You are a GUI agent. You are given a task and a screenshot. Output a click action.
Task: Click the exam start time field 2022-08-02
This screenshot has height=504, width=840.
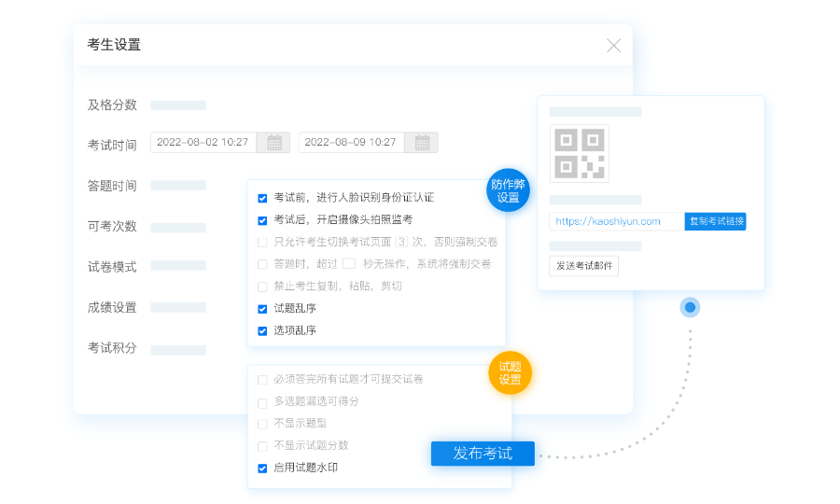pyautogui.click(x=203, y=143)
